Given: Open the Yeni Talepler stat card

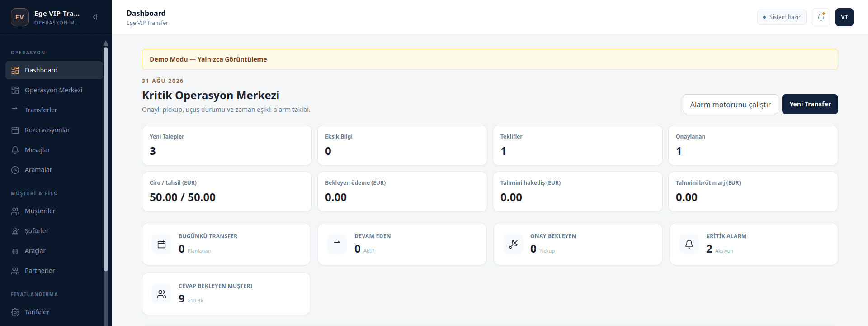Looking at the screenshot, I should coord(227,145).
